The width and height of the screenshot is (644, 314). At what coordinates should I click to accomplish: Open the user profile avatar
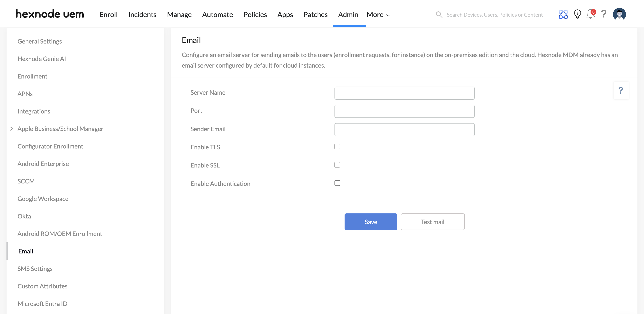619,14
